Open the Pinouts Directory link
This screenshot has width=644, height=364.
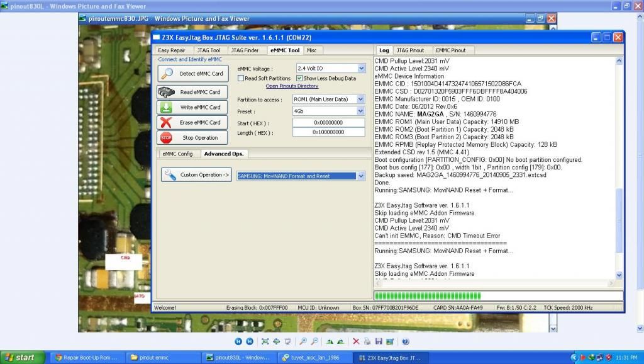coord(292,86)
